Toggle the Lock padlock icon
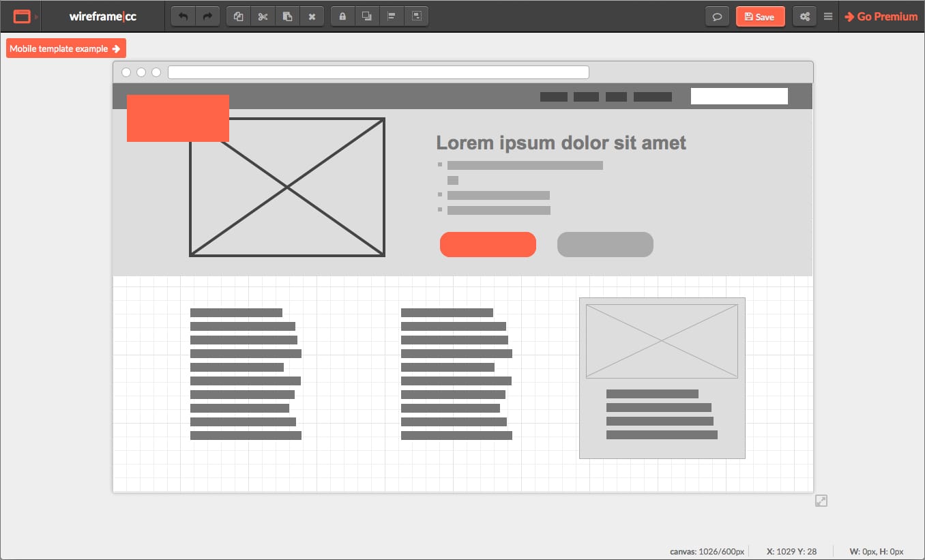The image size is (925, 560). point(342,16)
